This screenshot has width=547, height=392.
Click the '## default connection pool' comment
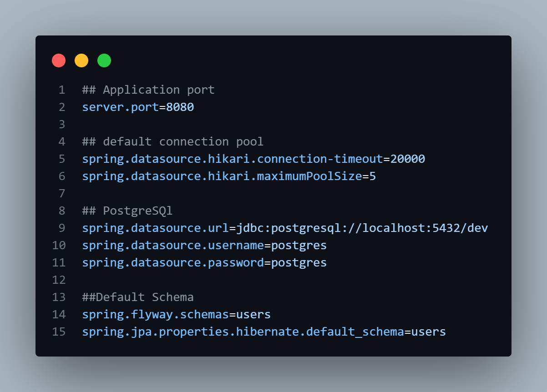pos(173,141)
